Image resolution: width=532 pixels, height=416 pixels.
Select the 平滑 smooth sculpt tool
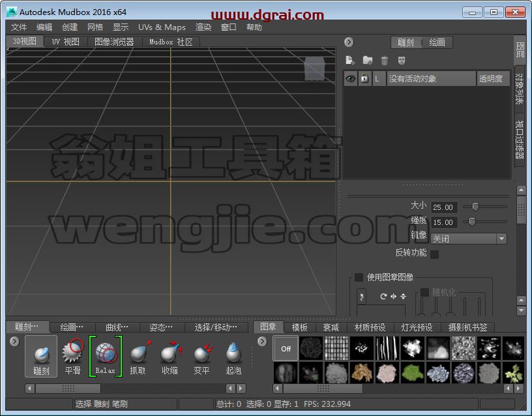(72, 356)
